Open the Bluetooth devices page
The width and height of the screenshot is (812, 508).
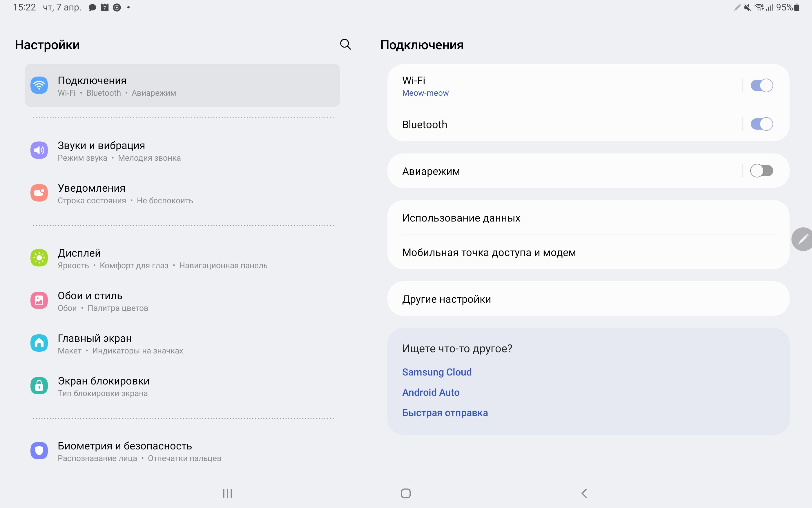click(564, 124)
